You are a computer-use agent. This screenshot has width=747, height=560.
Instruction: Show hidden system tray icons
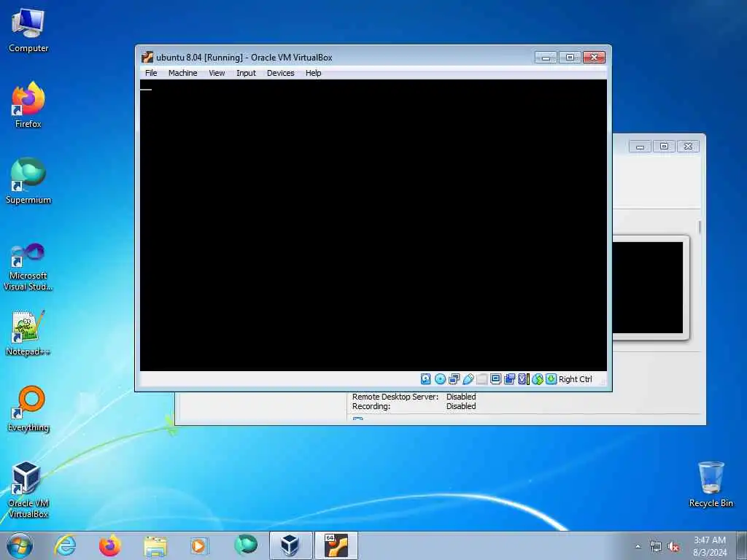tap(638, 547)
